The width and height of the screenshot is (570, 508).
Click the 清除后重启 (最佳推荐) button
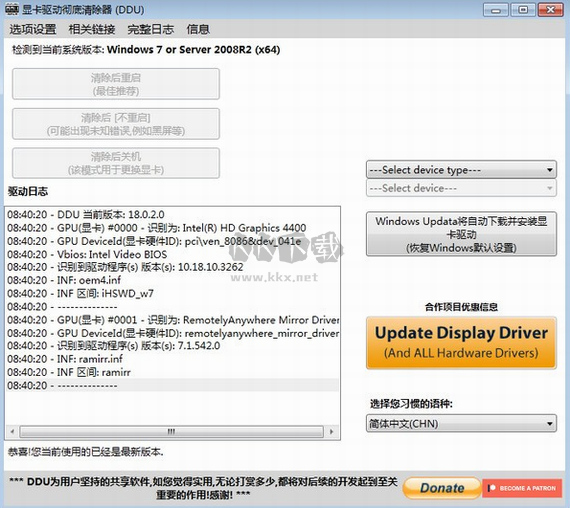pos(116,84)
